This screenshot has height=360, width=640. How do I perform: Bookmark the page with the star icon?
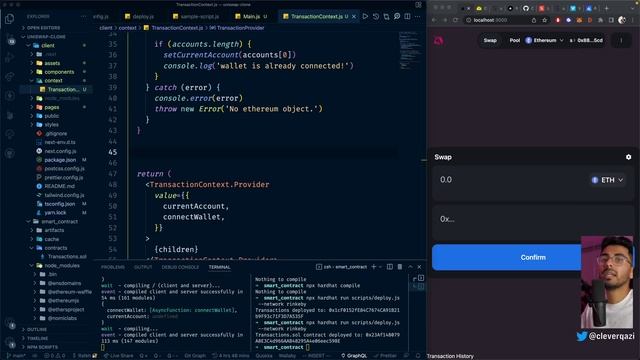click(544, 20)
